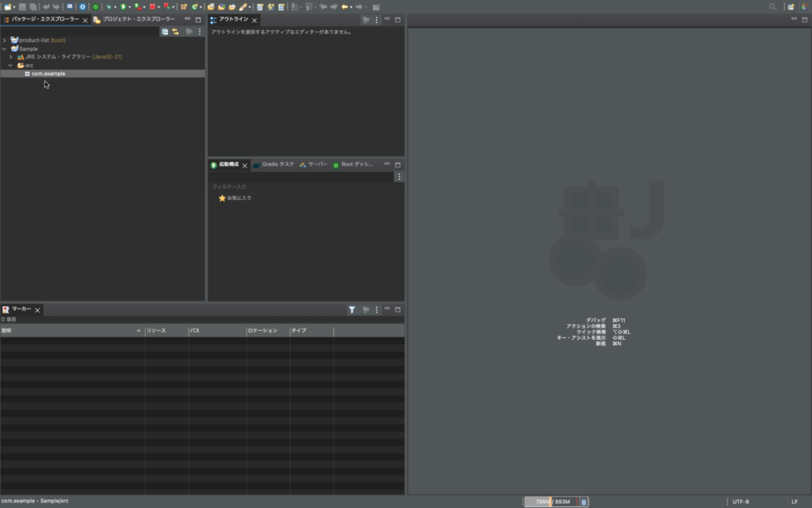Open the Run button dropdown arrow
This screenshot has width=812, height=508.
click(x=130, y=7)
